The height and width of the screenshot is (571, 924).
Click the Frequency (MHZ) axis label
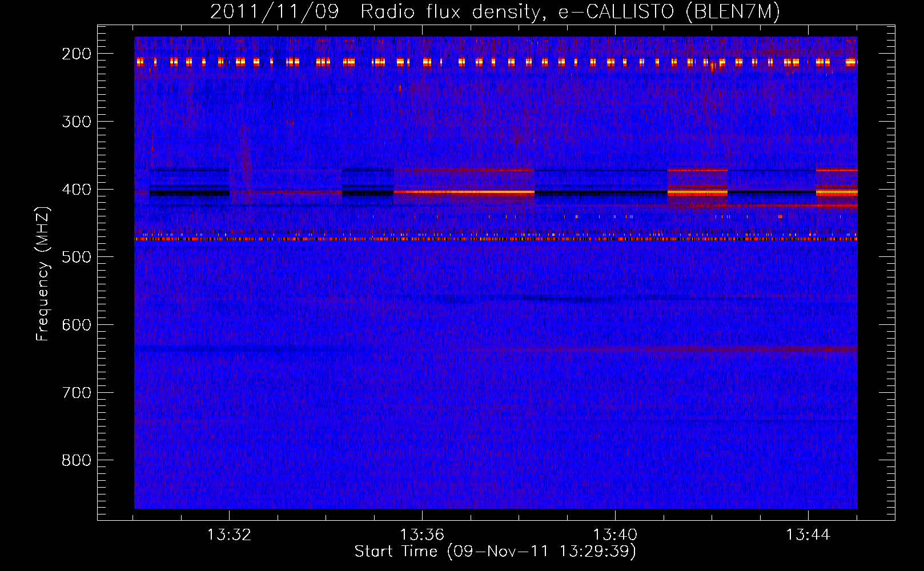coord(43,274)
